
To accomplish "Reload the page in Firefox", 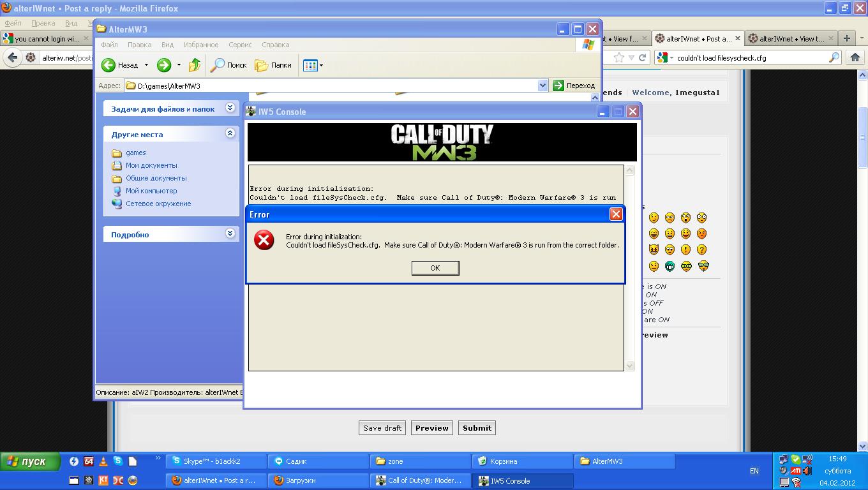I will (x=643, y=57).
